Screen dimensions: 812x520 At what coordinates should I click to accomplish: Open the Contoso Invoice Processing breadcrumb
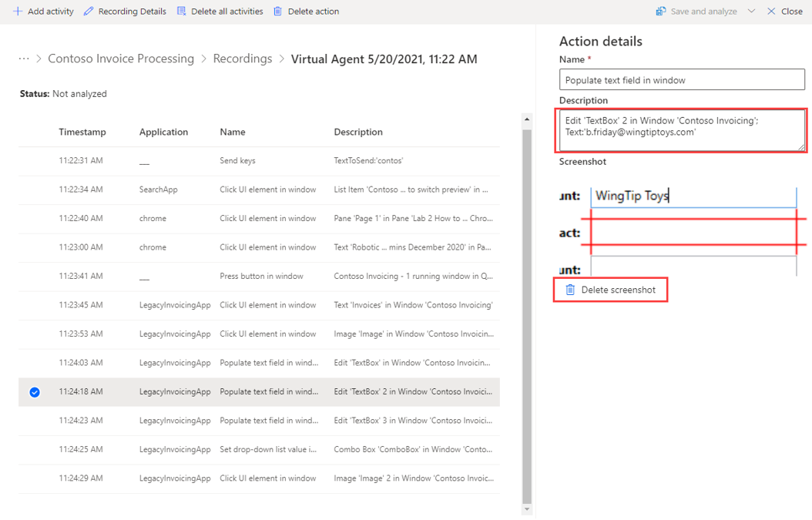(x=120, y=59)
